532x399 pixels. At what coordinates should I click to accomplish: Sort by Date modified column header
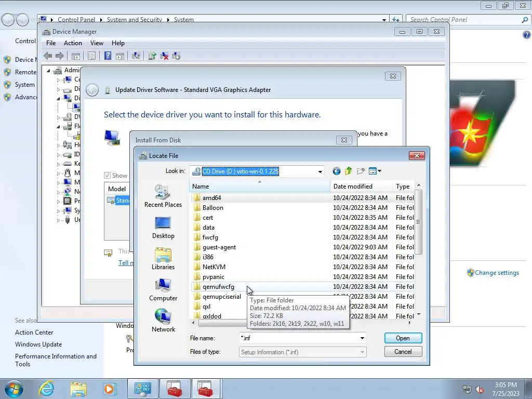362,187
